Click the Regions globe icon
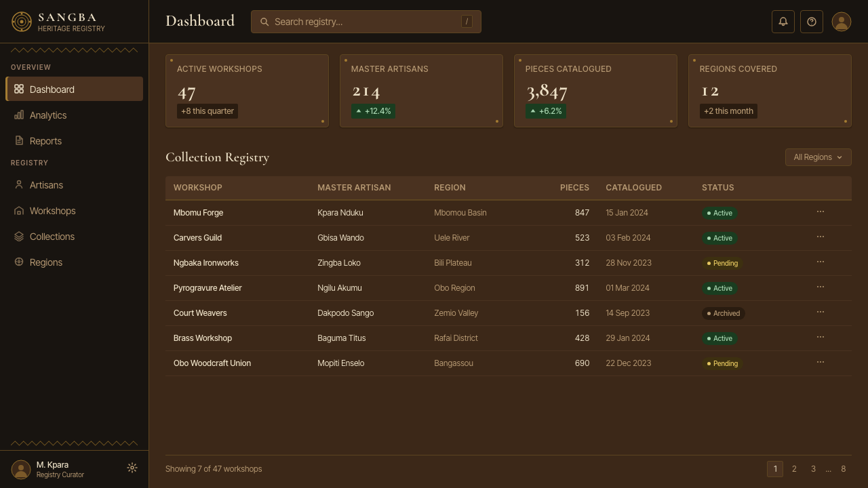 click(x=19, y=262)
